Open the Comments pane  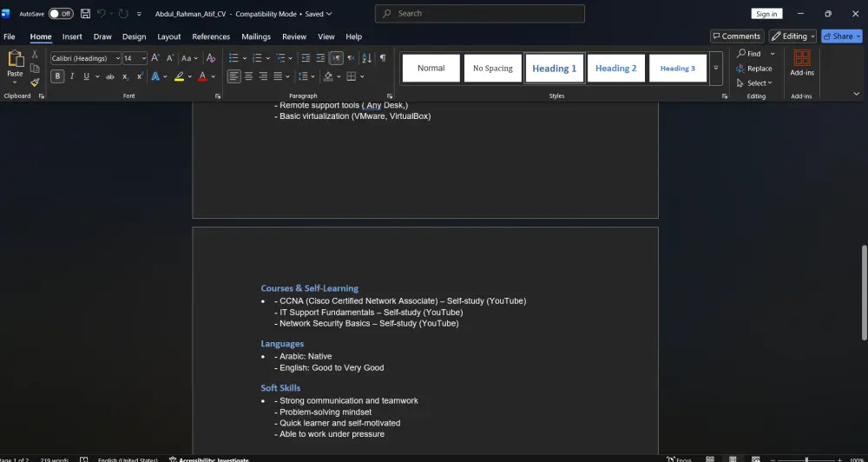click(737, 36)
